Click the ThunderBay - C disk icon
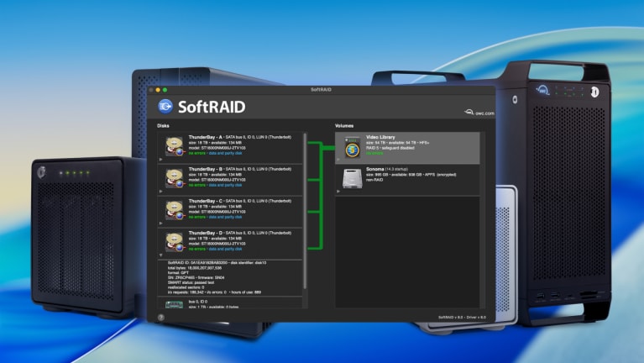This screenshot has width=644, height=363. tap(175, 208)
